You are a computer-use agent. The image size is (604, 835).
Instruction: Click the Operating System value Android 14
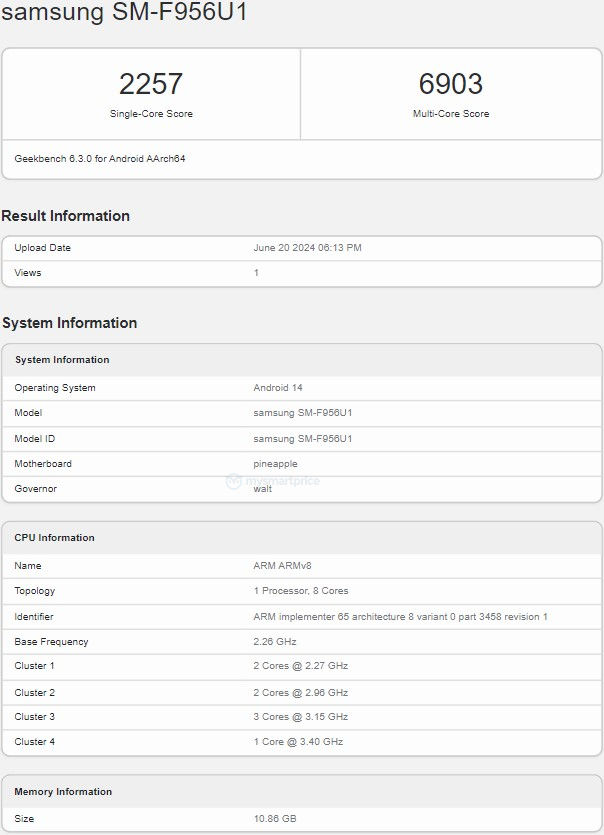pos(278,388)
